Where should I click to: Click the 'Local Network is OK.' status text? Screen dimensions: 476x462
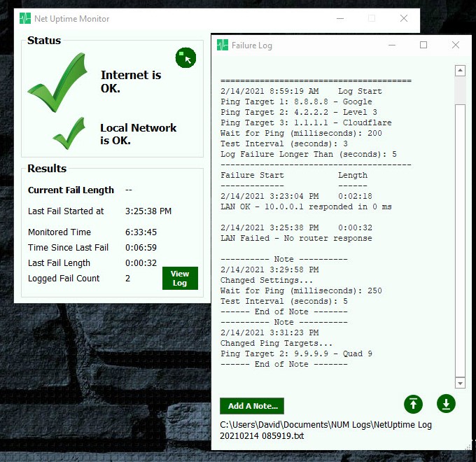(139, 134)
